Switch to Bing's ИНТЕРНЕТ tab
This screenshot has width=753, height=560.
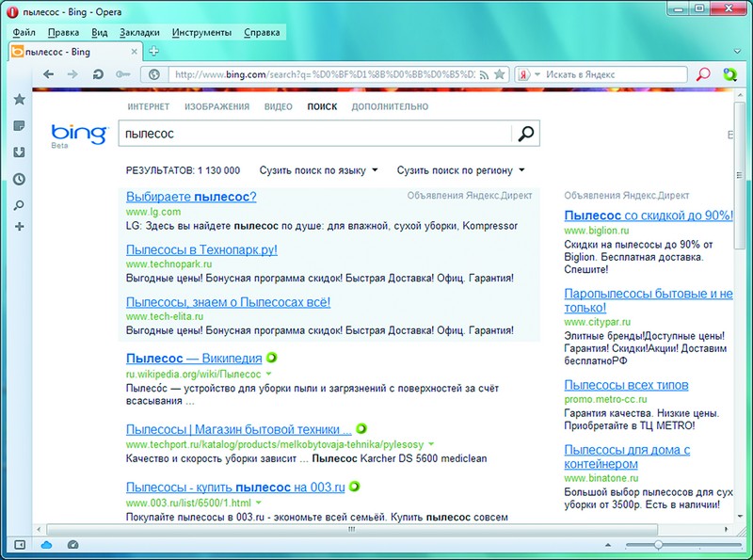coord(149,106)
